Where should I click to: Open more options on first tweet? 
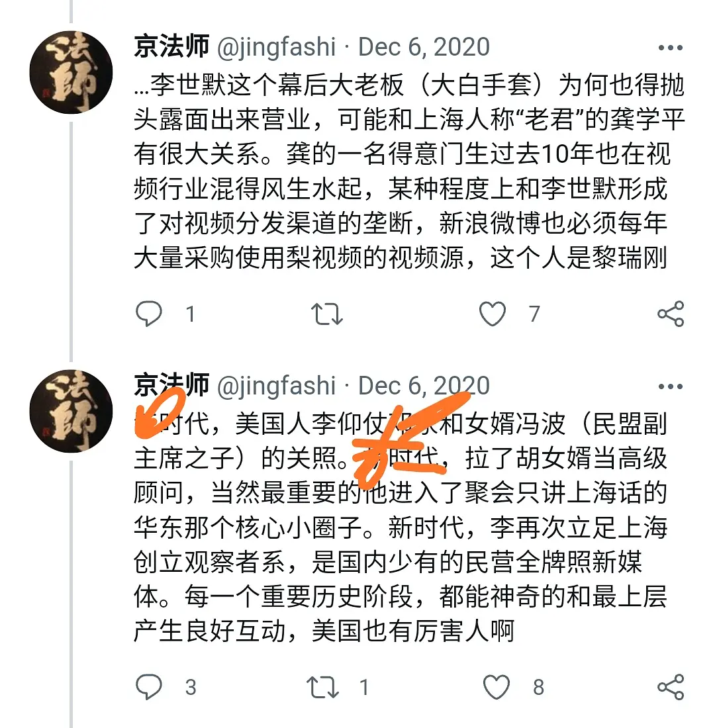671,48
